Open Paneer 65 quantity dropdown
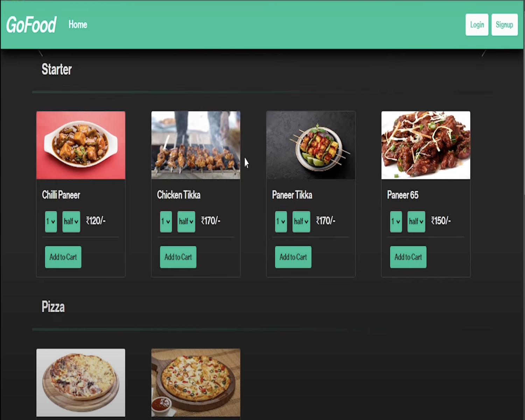 tap(396, 222)
